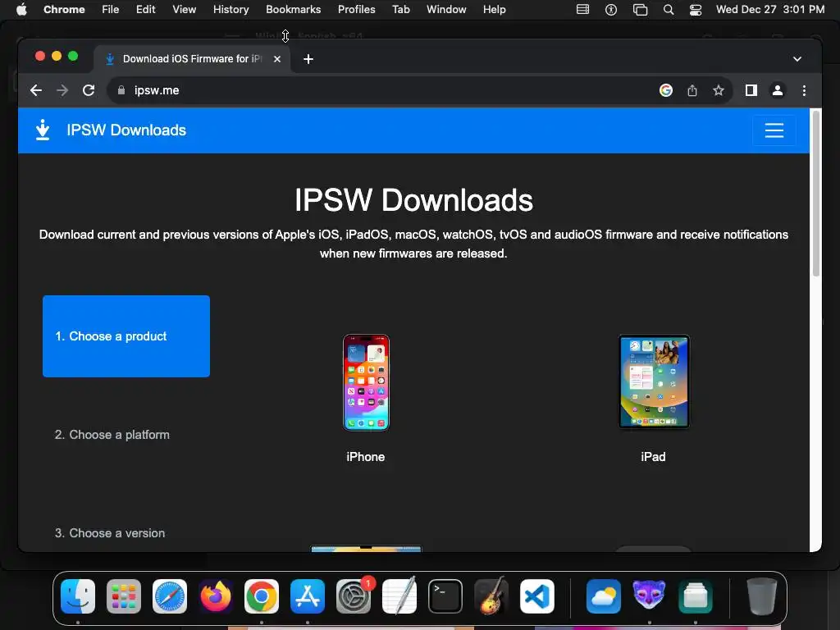Open the Tab menu
840x630 pixels.
400,10
